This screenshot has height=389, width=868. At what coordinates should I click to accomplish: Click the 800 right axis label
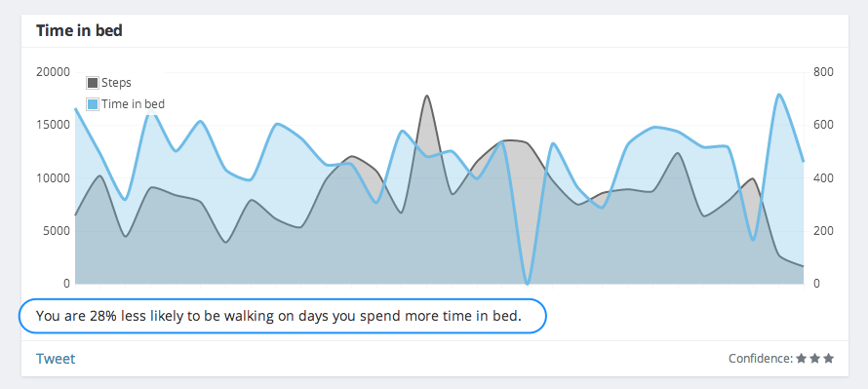coord(823,72)
